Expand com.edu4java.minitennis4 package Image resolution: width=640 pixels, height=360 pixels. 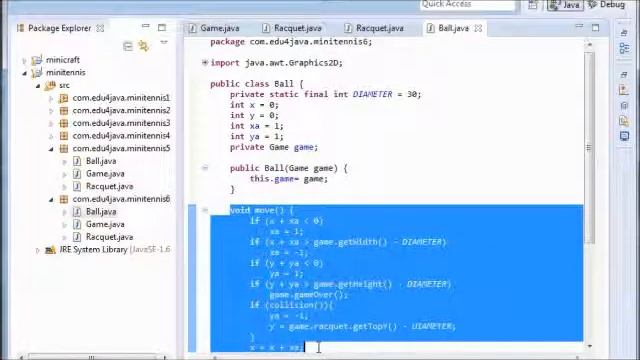pyautogui.click(x=51, y=136)
